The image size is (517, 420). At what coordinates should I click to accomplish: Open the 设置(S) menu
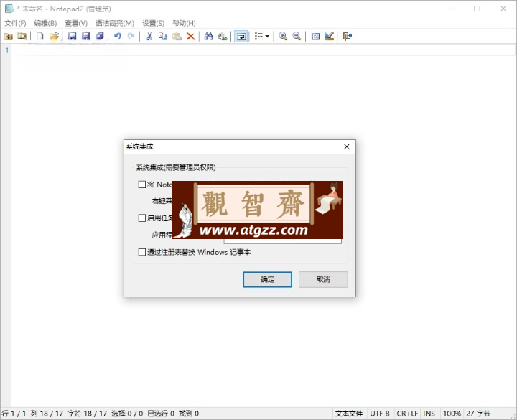[154, 23]
